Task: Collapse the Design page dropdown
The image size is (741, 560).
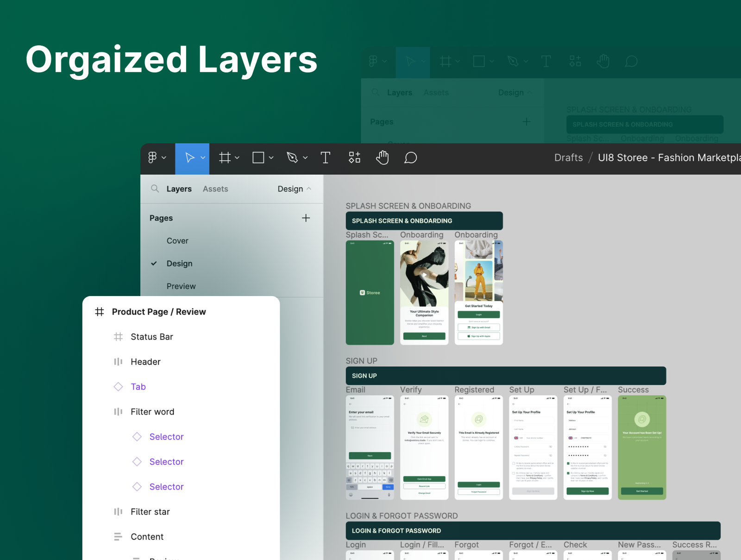Action: pyautogui.click(x=309, y=189)
